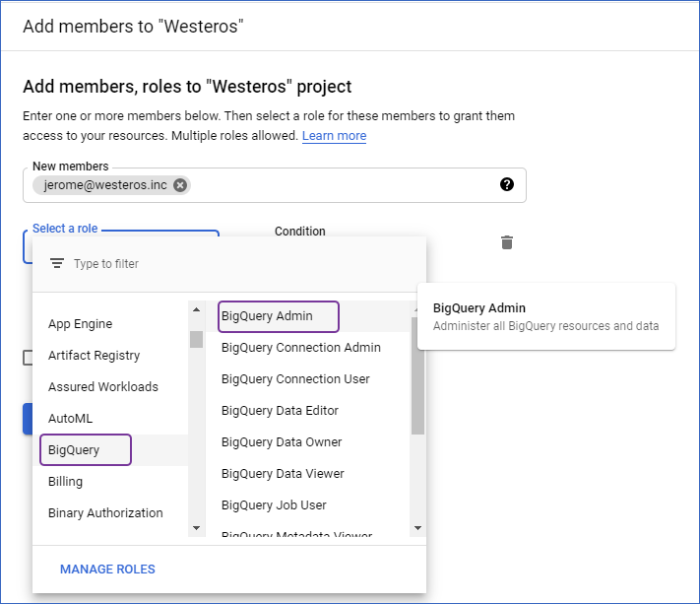Choose BigQuery Data Editor role
This screenshot has width=700, height=604.
pos(307,411)
